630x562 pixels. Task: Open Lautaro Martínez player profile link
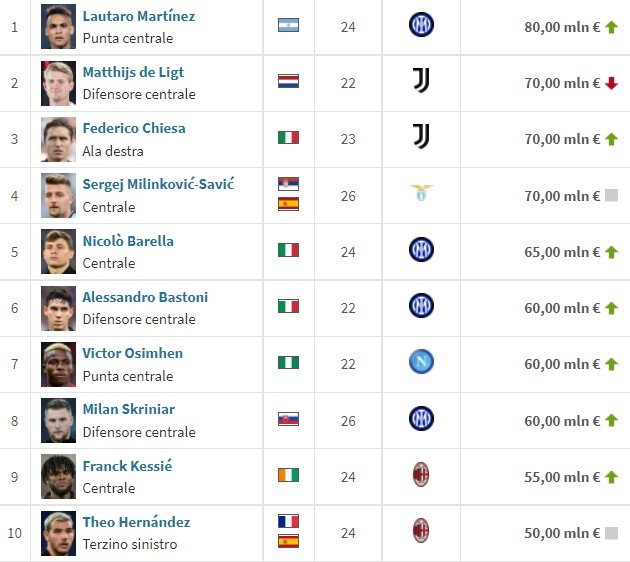[x=139, y=16]
